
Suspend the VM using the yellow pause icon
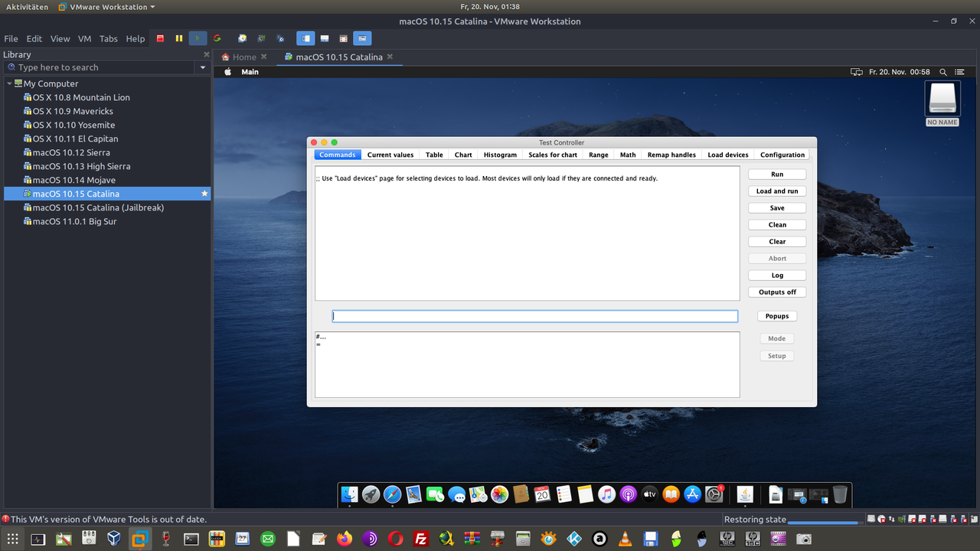[x=179, y=38]
